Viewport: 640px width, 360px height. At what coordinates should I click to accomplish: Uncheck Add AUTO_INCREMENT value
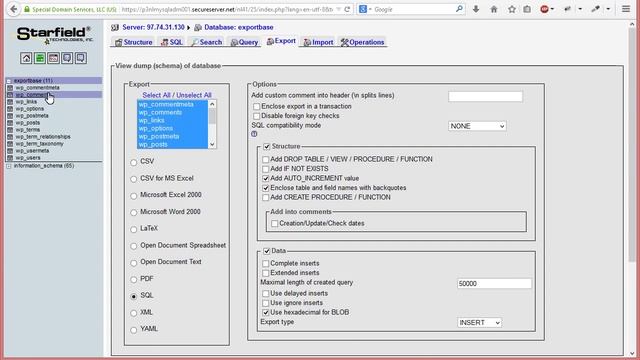266,178
